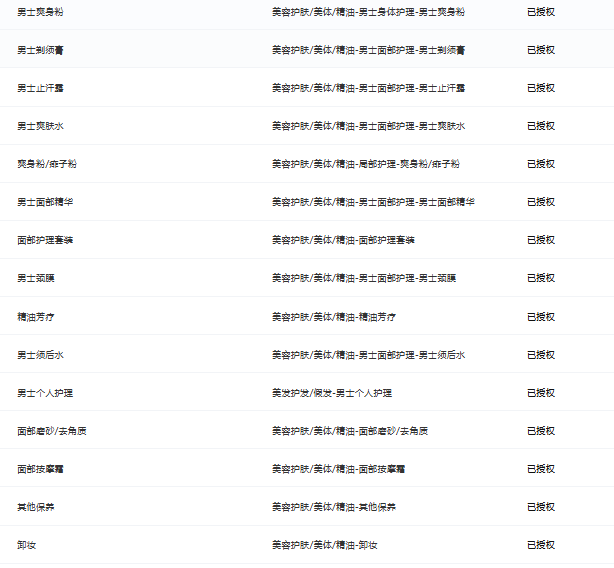Select the 男士剃须膏 name in first column

click(41, 50)
